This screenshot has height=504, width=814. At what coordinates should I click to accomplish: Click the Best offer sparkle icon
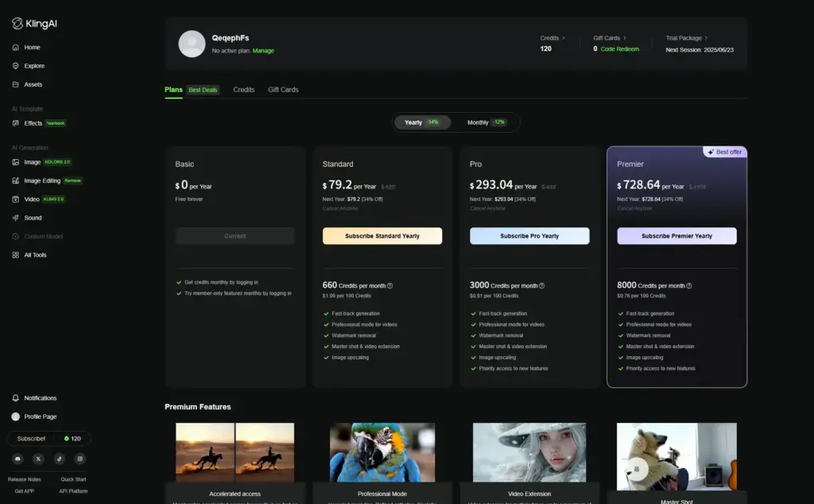point(711,152)
